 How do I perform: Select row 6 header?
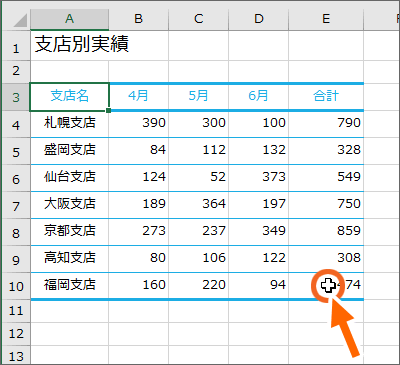16,178
